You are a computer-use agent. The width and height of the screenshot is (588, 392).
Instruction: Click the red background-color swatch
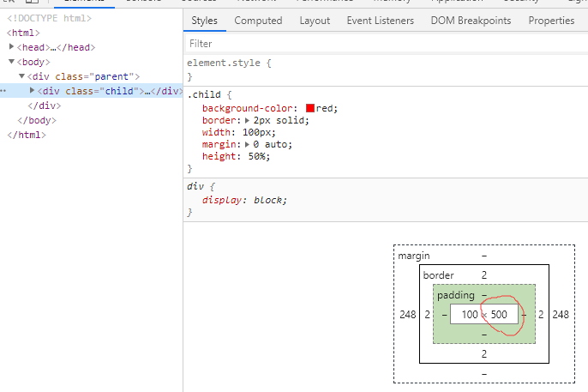pyautogui.click(x=310, y=108)
